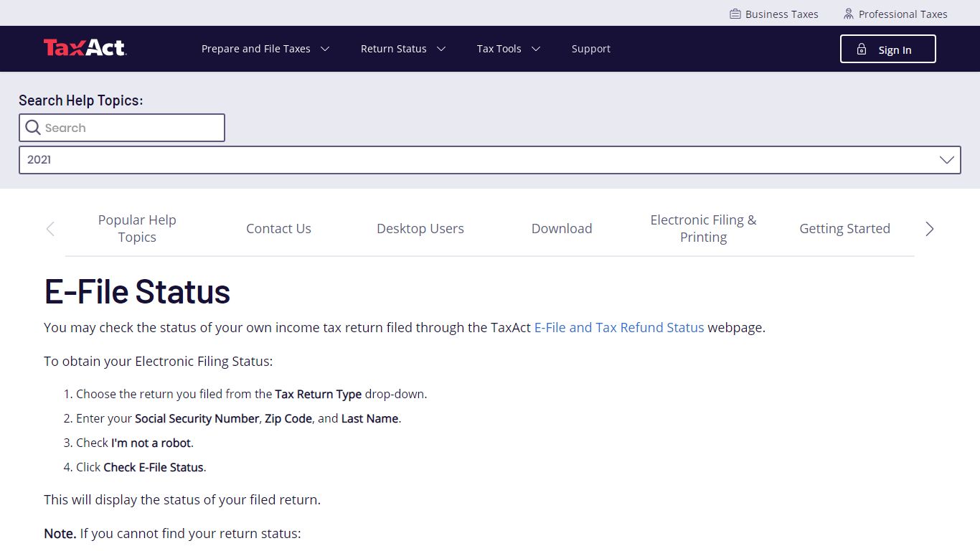The image size is (980, 551).
Task: Open the 2021 tax year dropdown
Action: (490, 160)
